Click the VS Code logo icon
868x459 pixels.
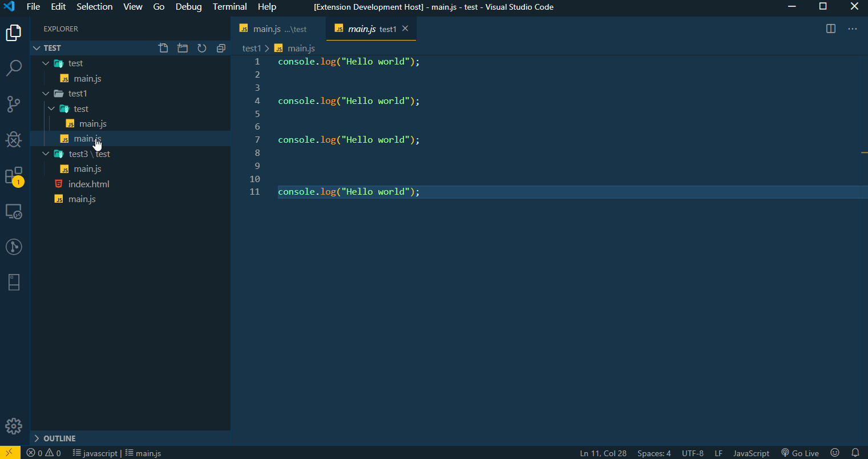click(9, 7)
